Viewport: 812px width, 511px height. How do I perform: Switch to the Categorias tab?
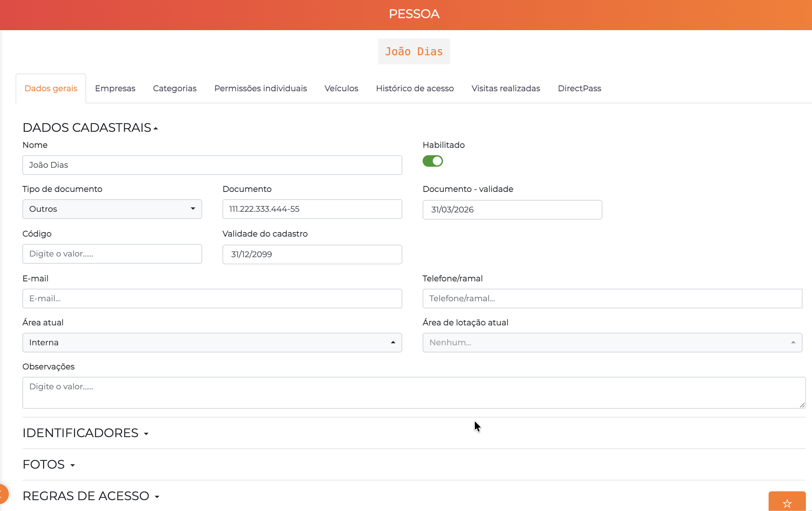click(175, 88)
